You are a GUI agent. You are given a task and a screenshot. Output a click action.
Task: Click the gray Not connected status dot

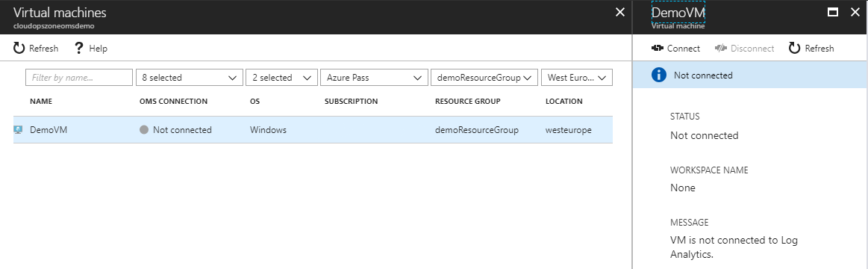(x=145, y=130)
